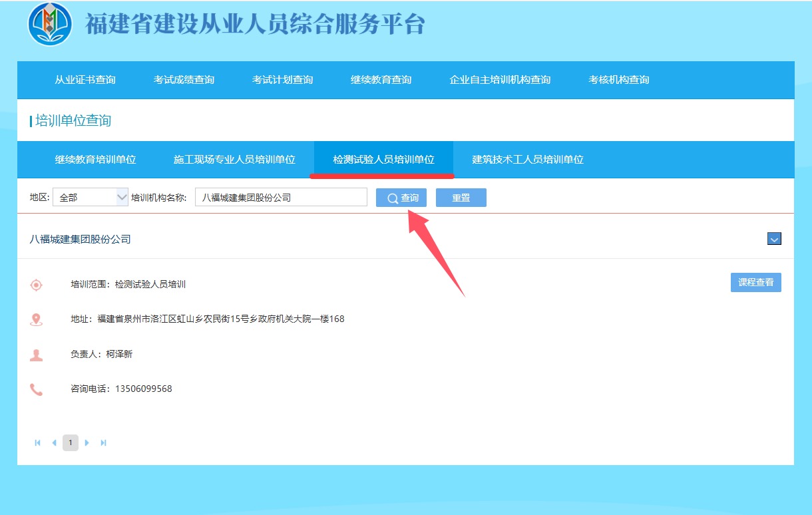The height and width of the screenshot is (515, 812).
Task: Click the previous-page arrow icon
Action: tap(54, 442)
